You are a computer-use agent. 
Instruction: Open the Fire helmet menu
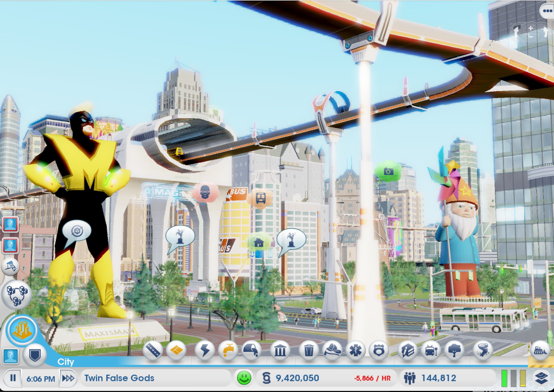[332, 350]
